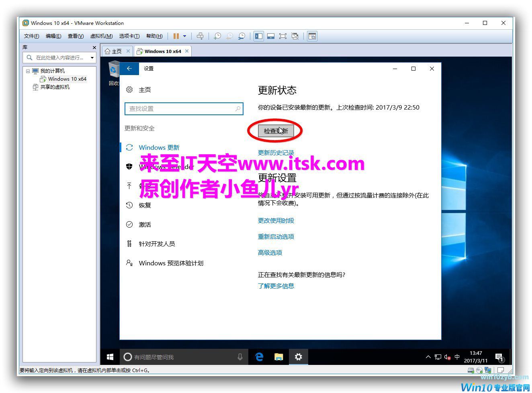The height and width of the screenshot is (393, 532).
Task: Click the take snapshot toolbar icon
Action: 217,36
